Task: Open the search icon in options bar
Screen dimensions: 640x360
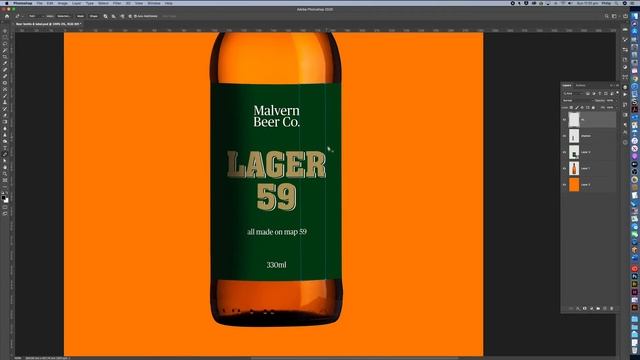Action: pyautogui.click(x=607, y=16)
